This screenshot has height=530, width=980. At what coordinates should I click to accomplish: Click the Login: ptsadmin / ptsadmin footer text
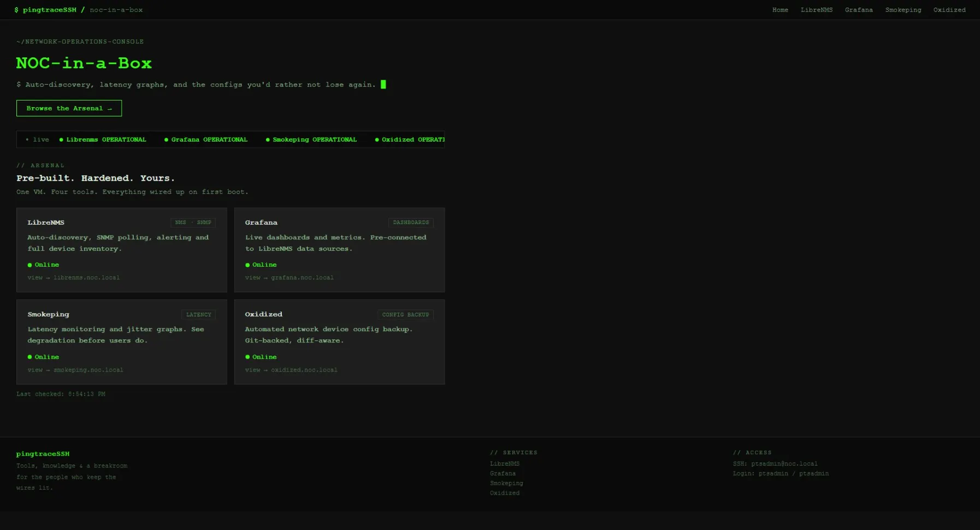(781, 473)
